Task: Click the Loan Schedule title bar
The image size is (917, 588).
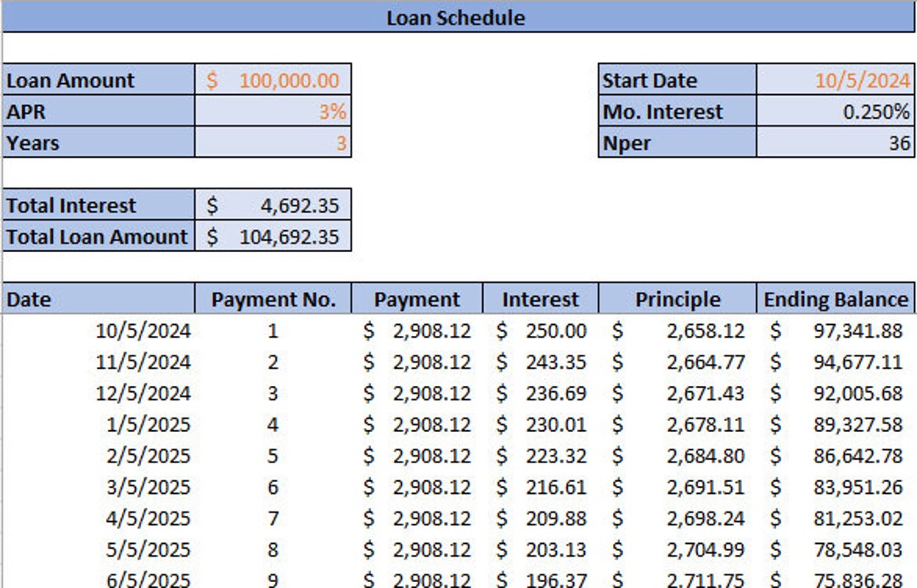Action: (x=458, y=17)
